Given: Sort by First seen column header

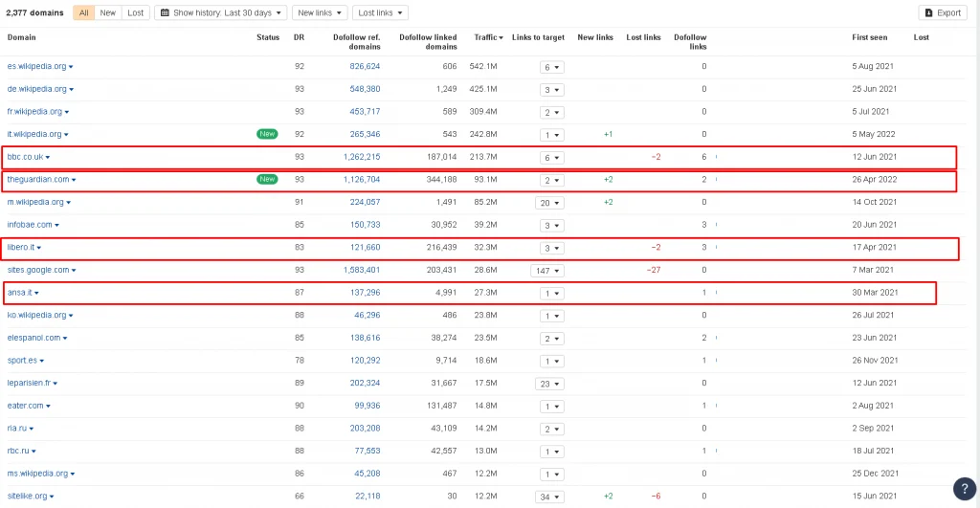Looking at the screenshot, I should [869, 37].
